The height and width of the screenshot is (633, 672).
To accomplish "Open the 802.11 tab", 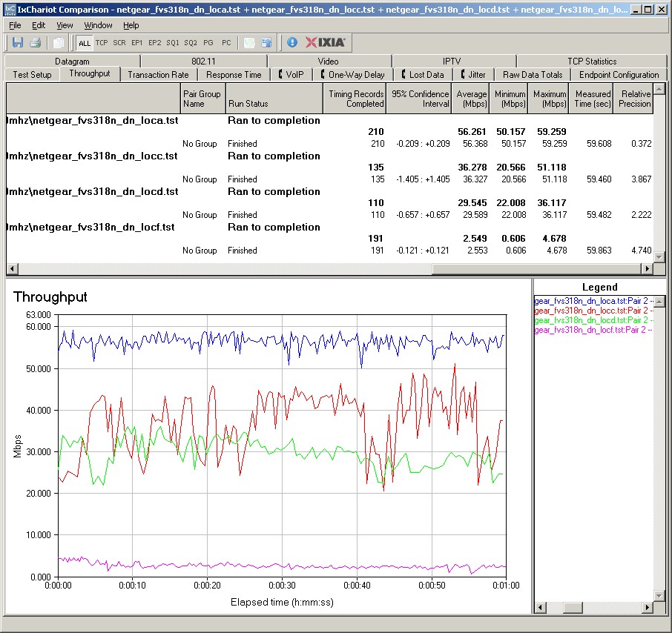I will coord(203,62).
